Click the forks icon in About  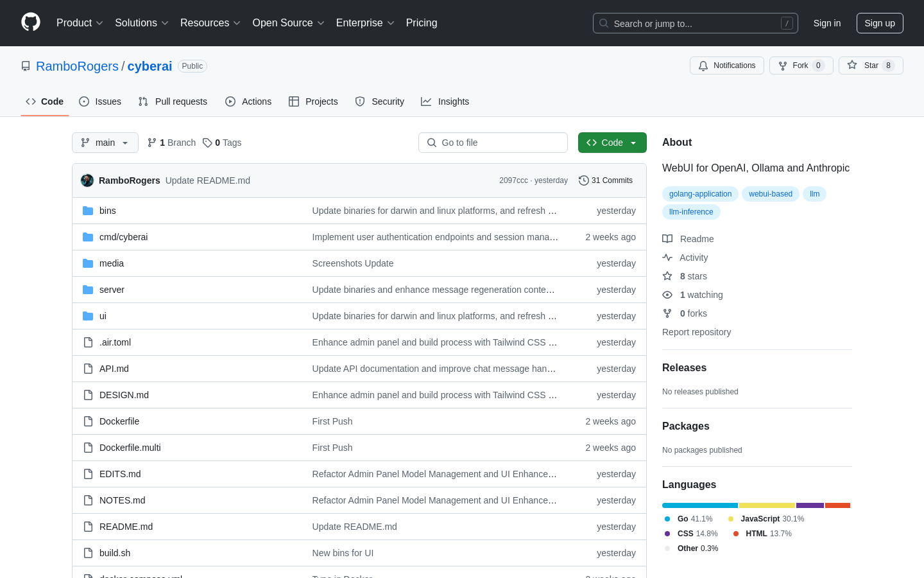(667, 313)
